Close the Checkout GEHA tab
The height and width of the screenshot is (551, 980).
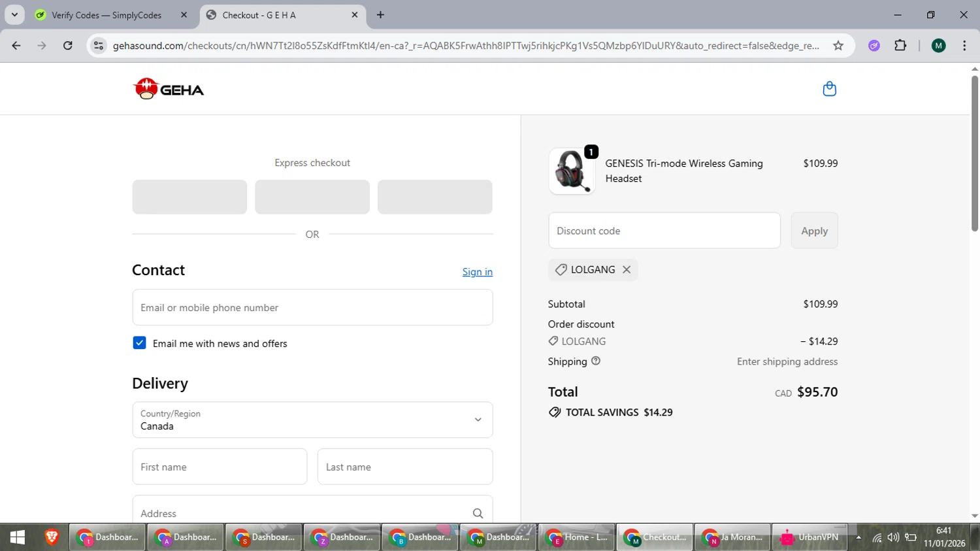355,15
